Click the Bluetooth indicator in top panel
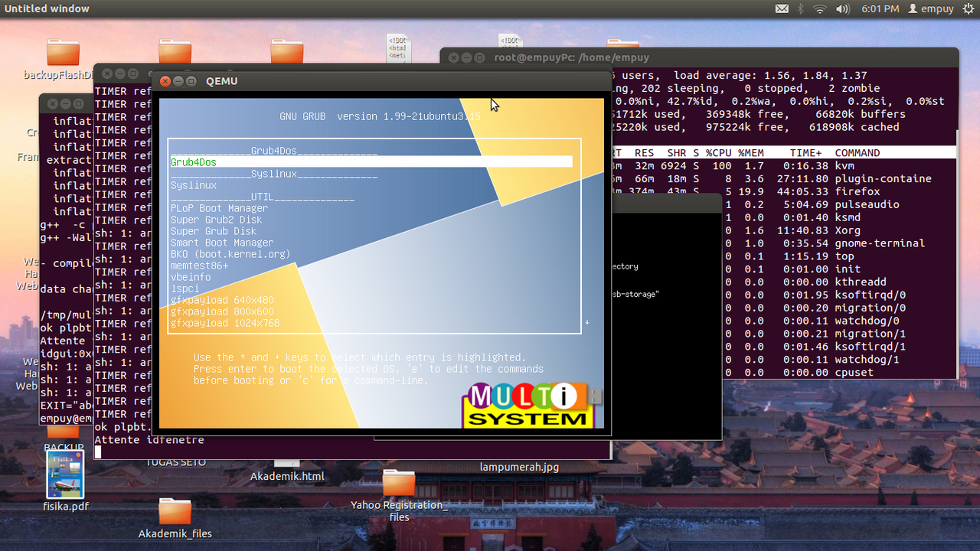 tap(799, 8)
